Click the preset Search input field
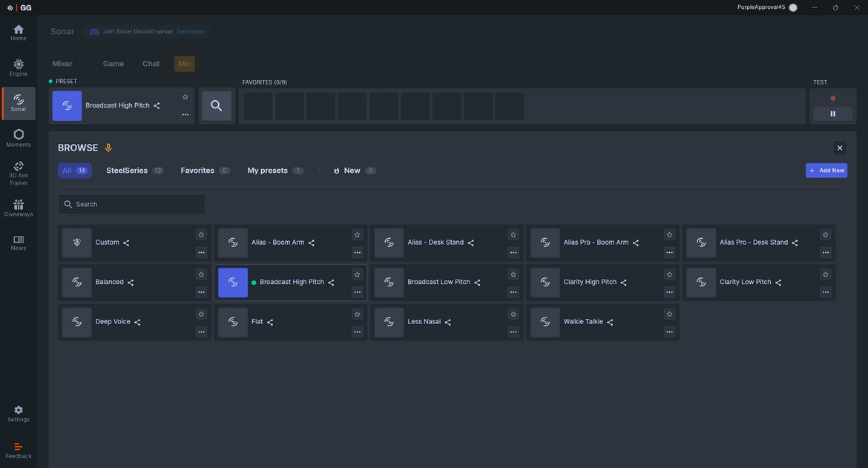 point(132,205)
